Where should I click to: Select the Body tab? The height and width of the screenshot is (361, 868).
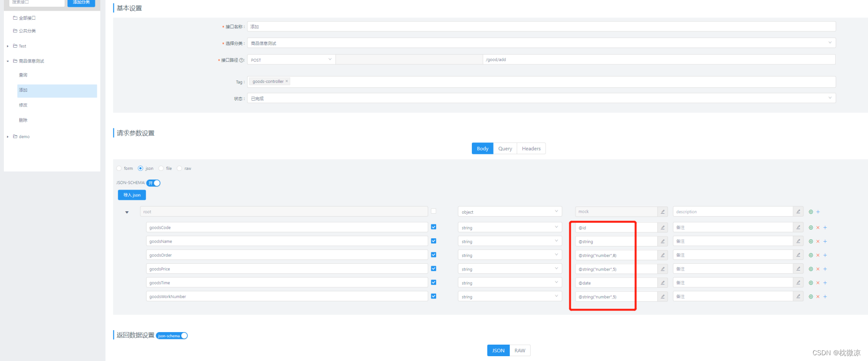pyautogui.click(x=482, y=149)
